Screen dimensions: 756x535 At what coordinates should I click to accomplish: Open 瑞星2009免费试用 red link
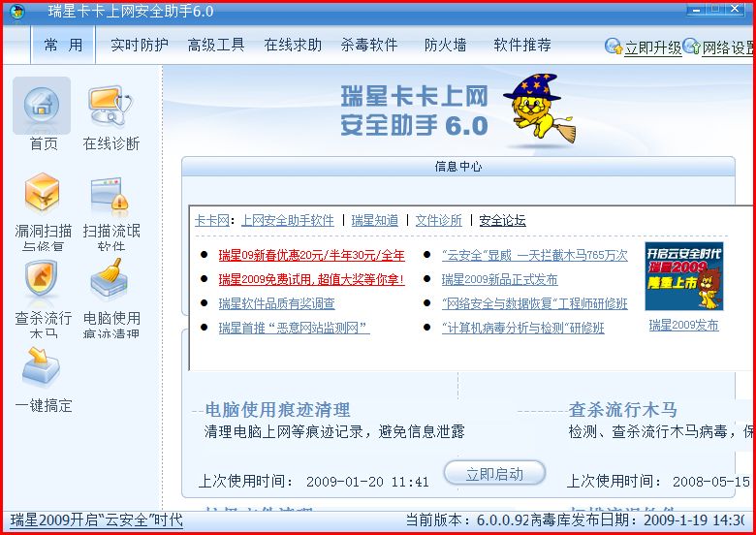(x=311, y=279)
